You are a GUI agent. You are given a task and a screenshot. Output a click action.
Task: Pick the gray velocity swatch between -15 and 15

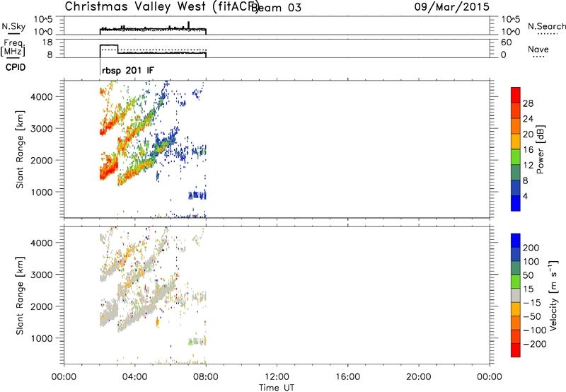(x=516, y=295)
